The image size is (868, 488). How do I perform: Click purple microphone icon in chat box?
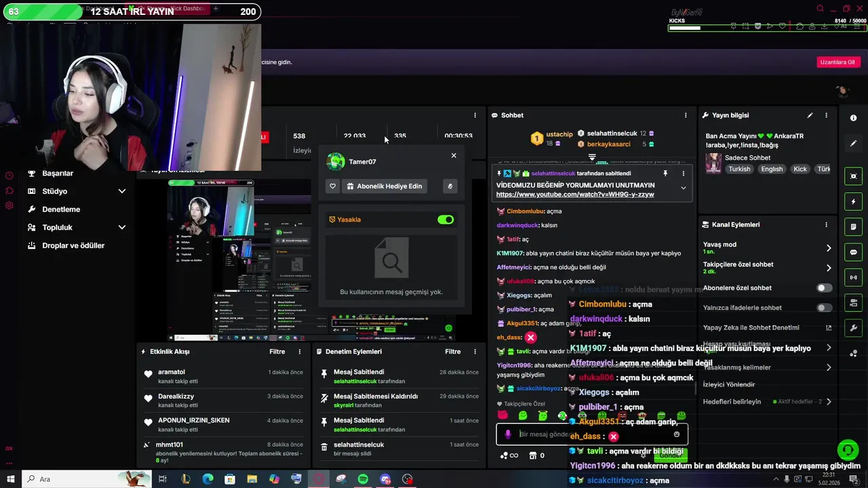(x=508, y=434)
